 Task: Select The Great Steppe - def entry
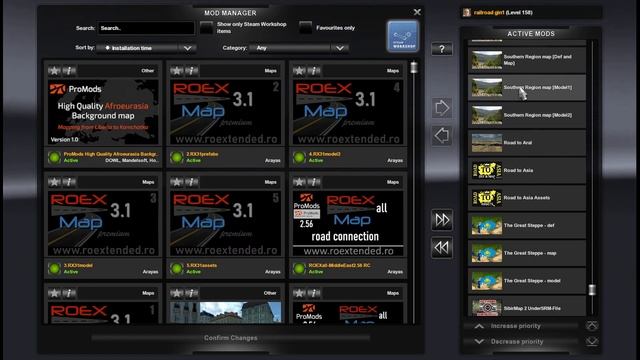527,225
